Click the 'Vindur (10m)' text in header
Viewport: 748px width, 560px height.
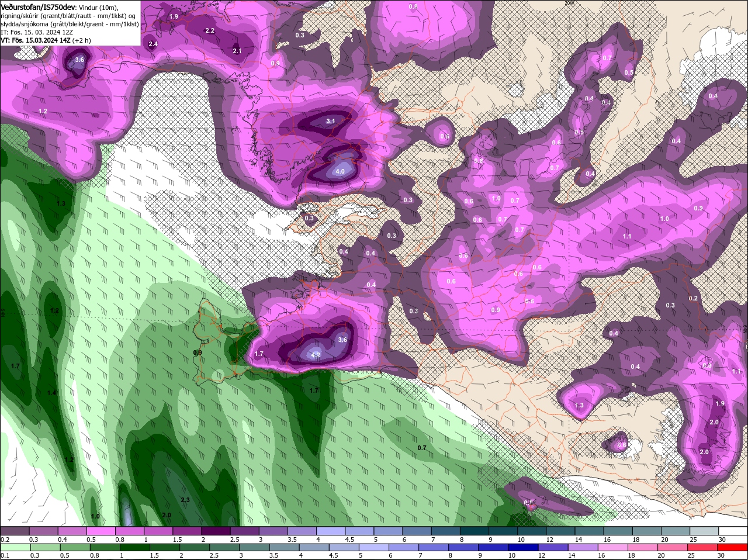[x=98, y=6]
